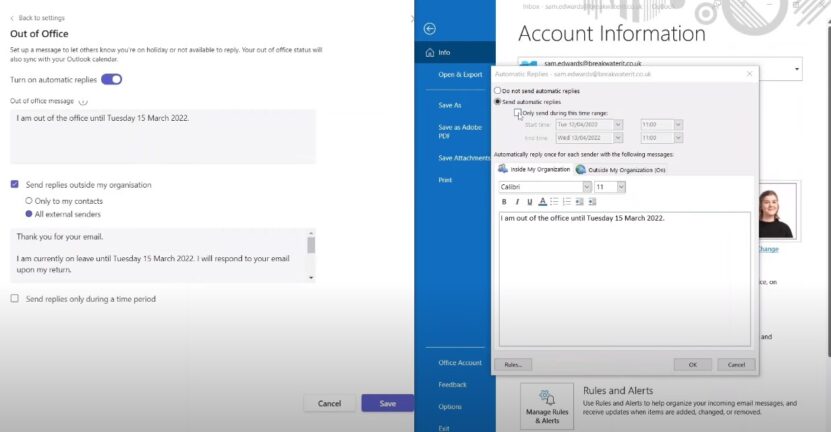831x432 pixels.
Task: Click the Change photo link
Action: (x=768, y=249)
